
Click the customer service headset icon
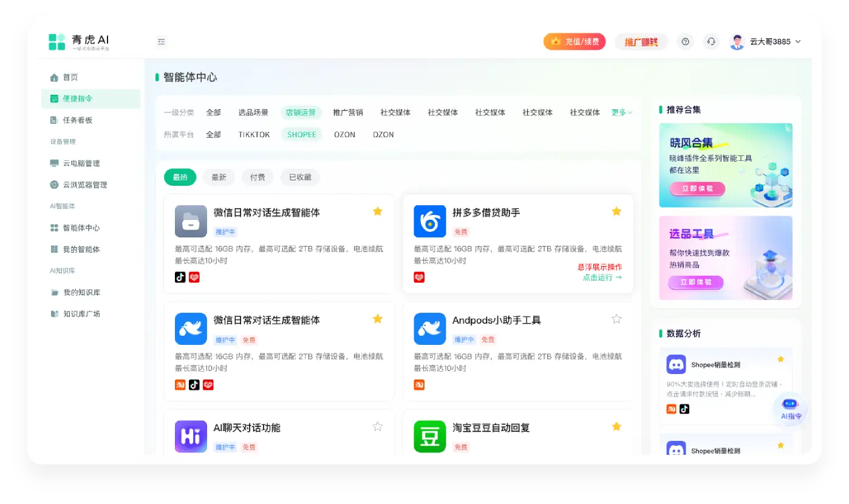711,42
